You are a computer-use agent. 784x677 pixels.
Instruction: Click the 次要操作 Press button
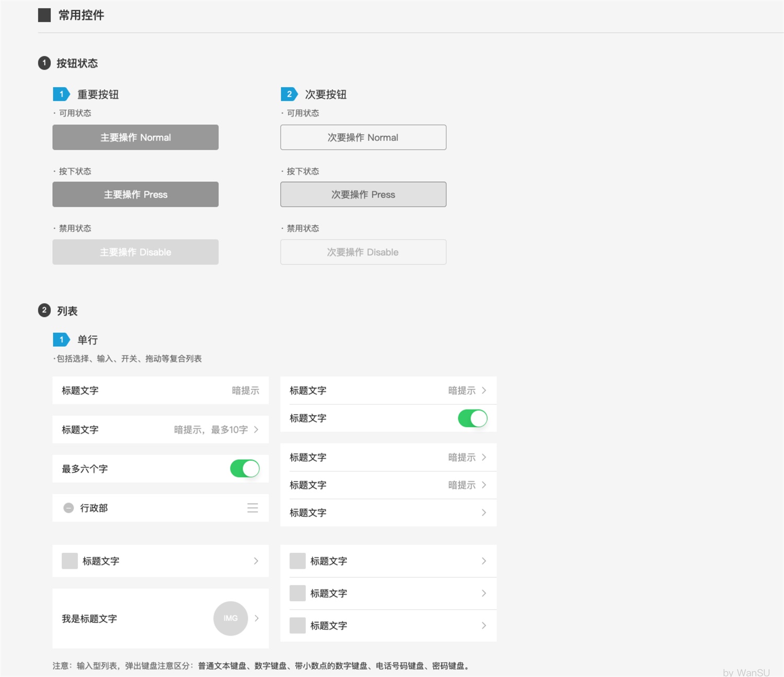point(363,194)
